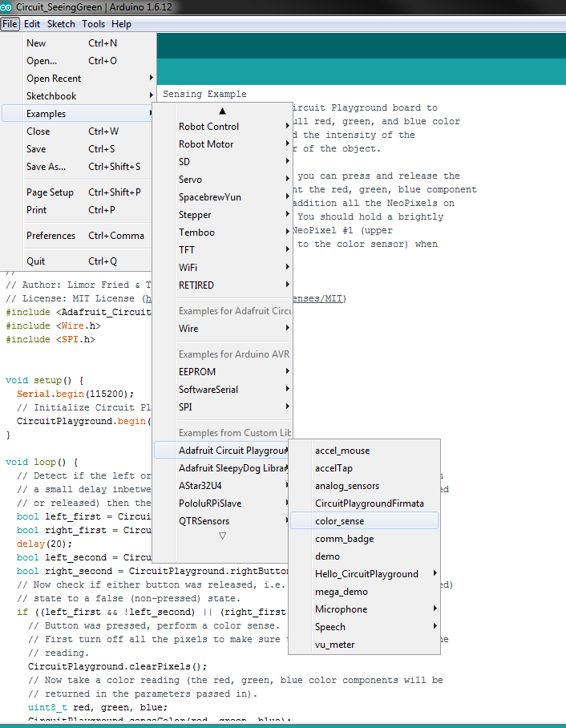Screen dimensions: 566x728
Task: Expand Wire examples submenu
Action: coord(222,328)
